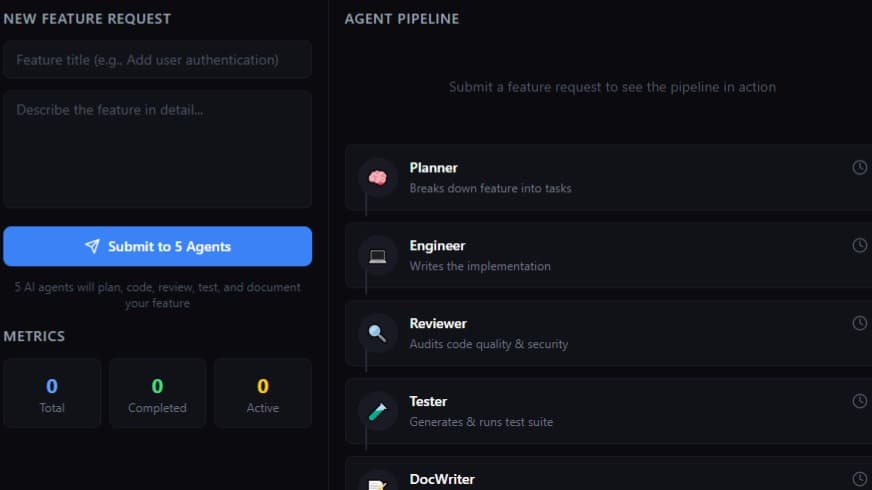Click the clock status icon on DocWriter

pos(859,479)
